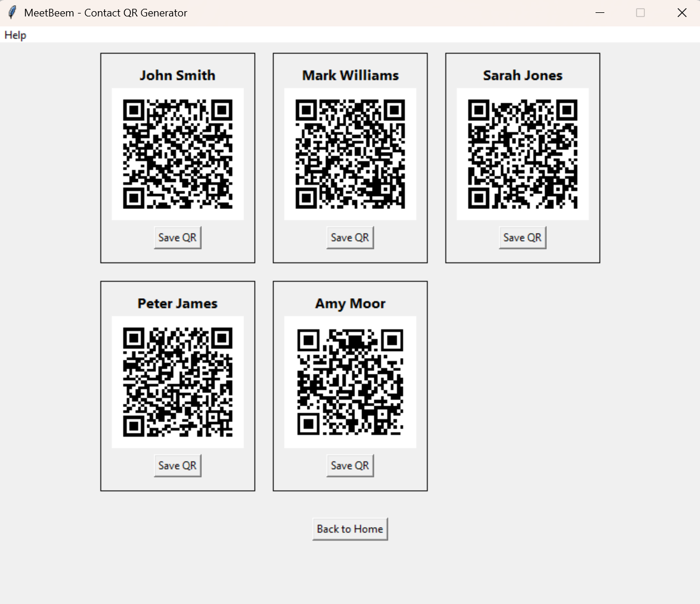Image resolution: width=700 pixels, height=604 pixels.
Task: Click Peter James' QR code image
Action: tap(178, 382)
